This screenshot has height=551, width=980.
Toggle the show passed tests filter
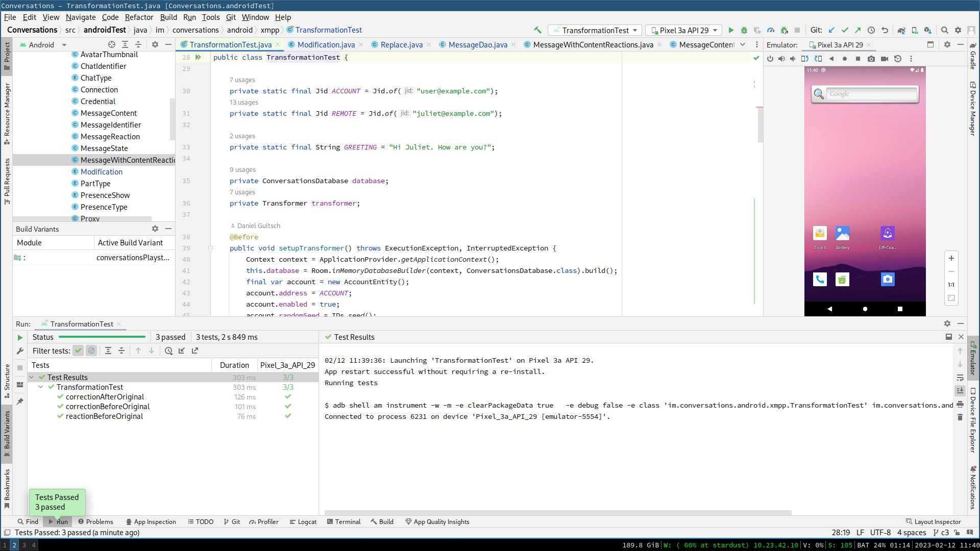point(78,350)
